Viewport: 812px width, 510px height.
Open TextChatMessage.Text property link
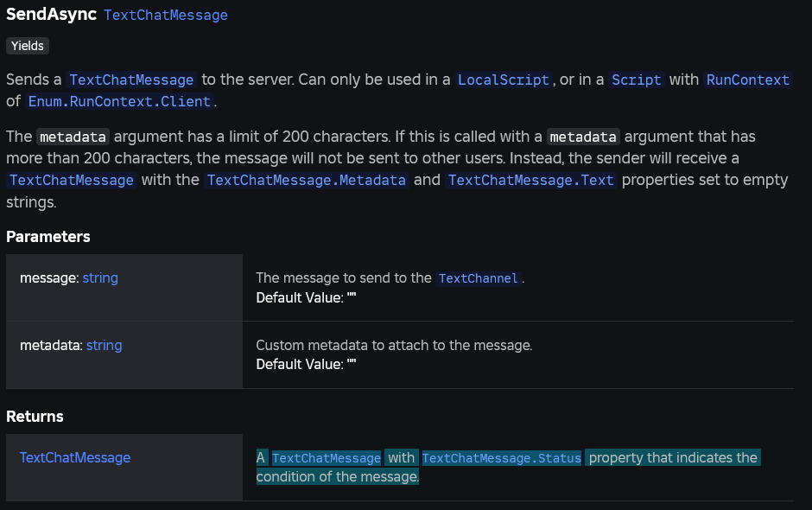pos(530,181)
